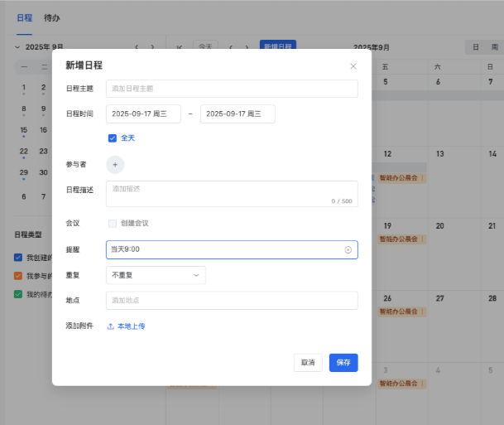504x425 pixels.
Task: Click the 本地上传 upload icon
Action: tap(111, 326)
